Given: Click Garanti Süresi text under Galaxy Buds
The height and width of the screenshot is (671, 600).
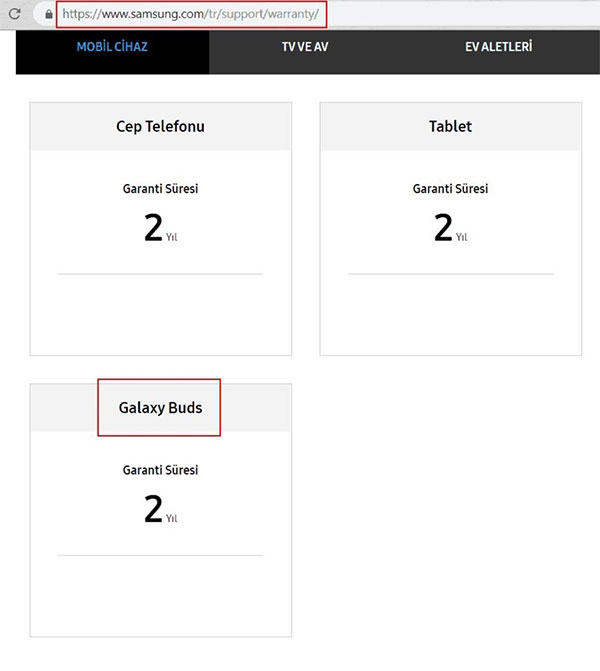Looking at the screenshot, I should (x=160, y=470).
